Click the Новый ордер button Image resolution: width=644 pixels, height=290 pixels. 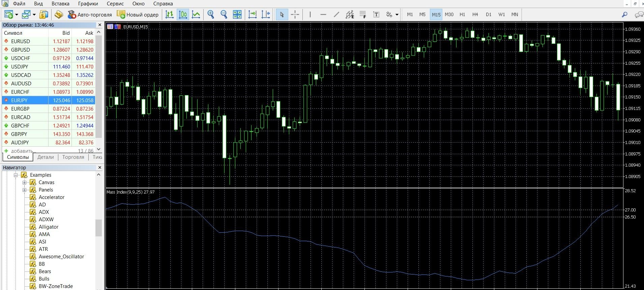pyautogui.click(x=138, y=14)
